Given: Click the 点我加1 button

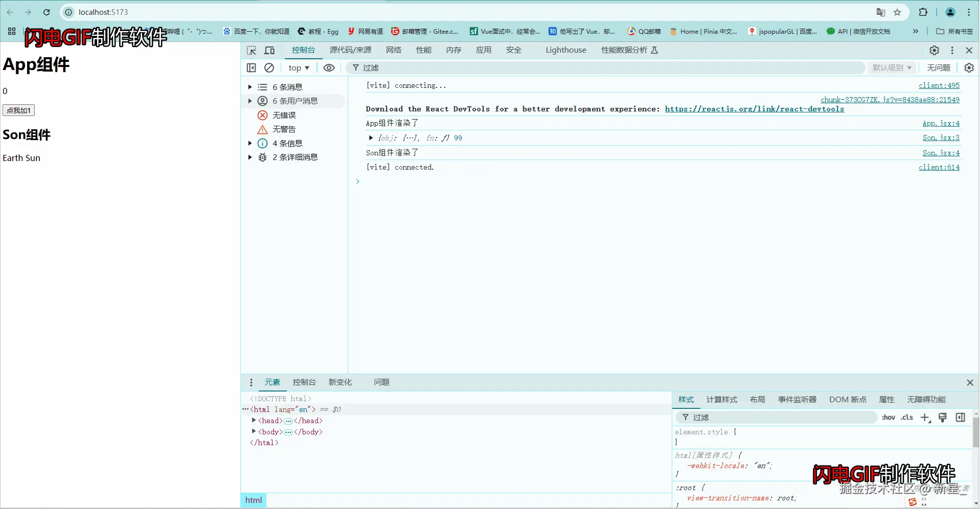Looking at the screenshot, I should coord(18,110).
